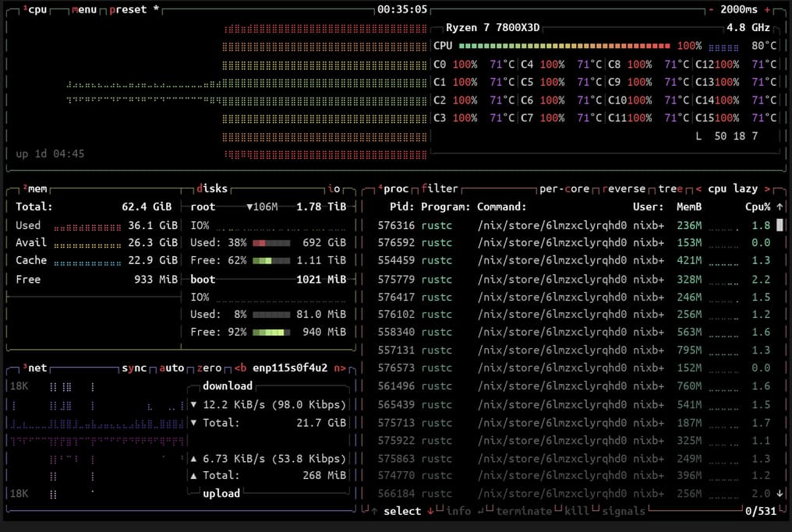
Task: Click the Used 36.1 GiB memory value
Action: pos(153,226)
